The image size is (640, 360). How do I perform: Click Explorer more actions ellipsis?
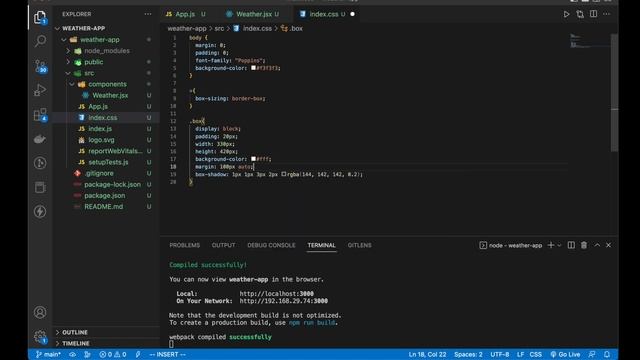point(148,14)
